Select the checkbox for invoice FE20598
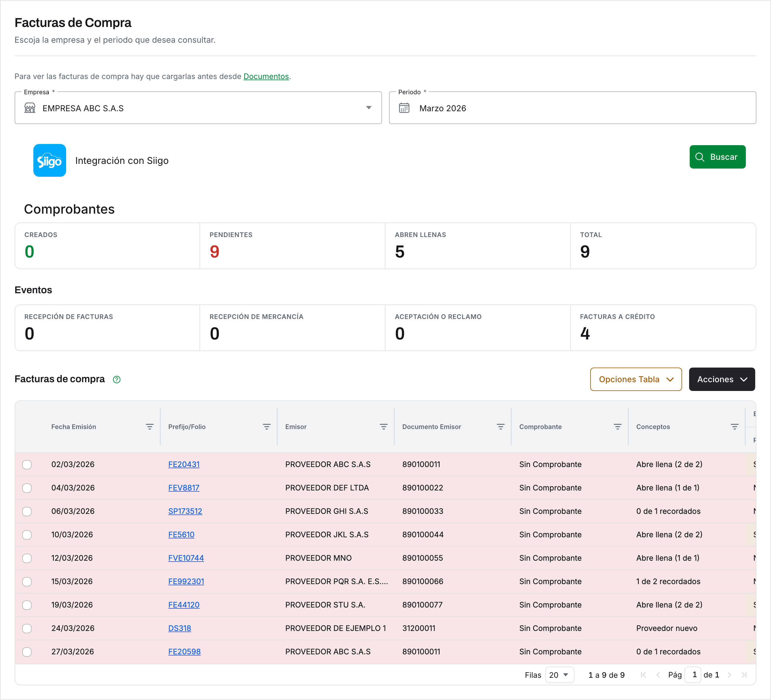This screenshot has width=771, height=700. 27,652
